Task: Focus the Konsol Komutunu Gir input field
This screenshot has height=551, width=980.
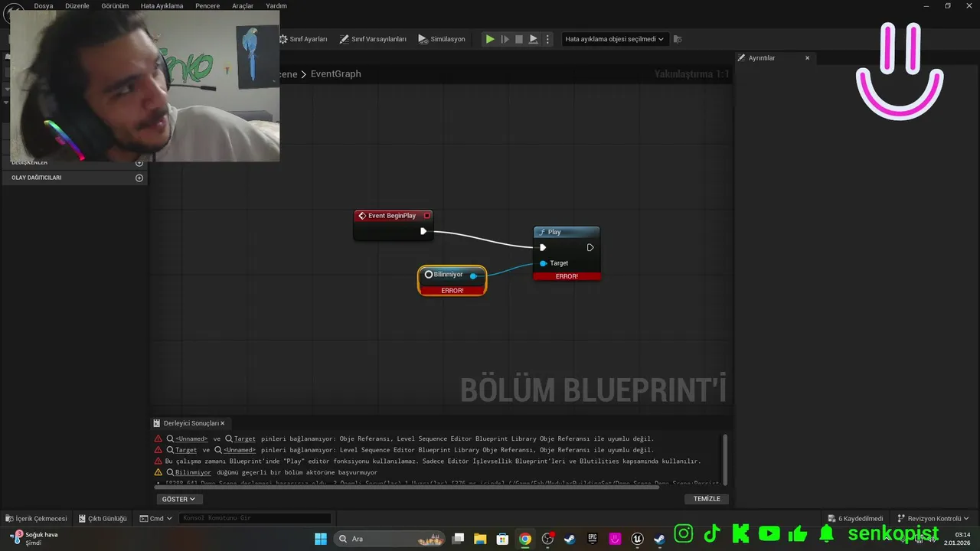Action: click(x=256, y=518)
